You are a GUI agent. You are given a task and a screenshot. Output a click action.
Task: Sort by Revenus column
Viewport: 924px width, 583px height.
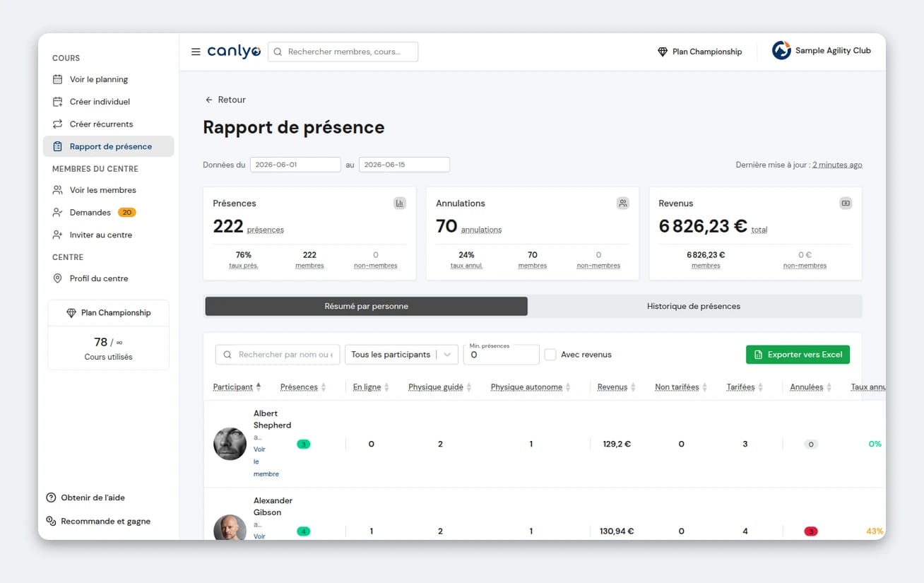pos(617,387)
